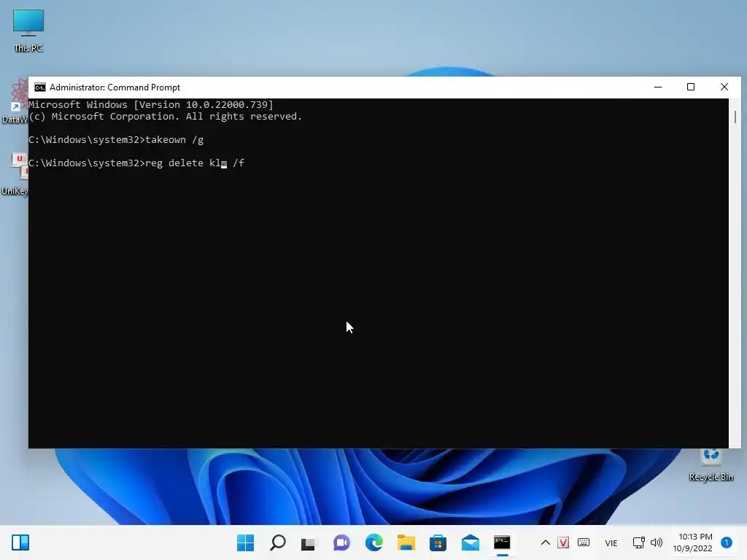The width and height of the screenshot is (747, 560).
Task: Click the Microsoft Corporation copyright line
Action: (x=166, y=117)
